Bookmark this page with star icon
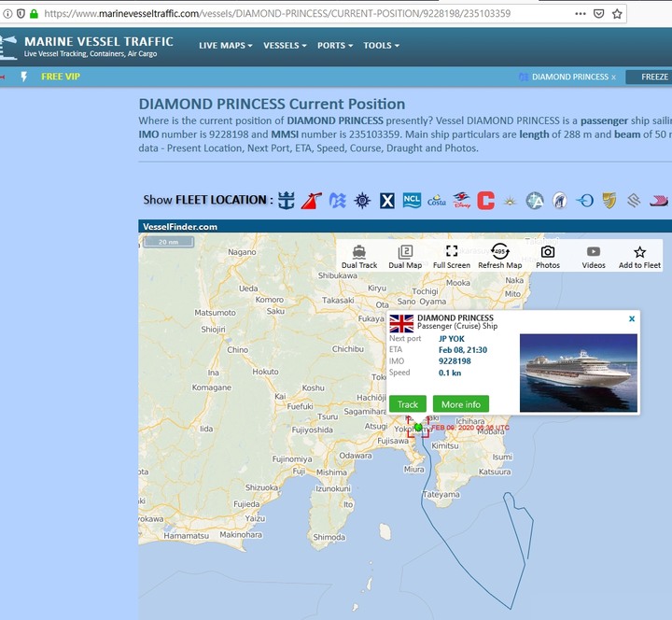Viewport: 672px width, 620px height. coord(617,14)
